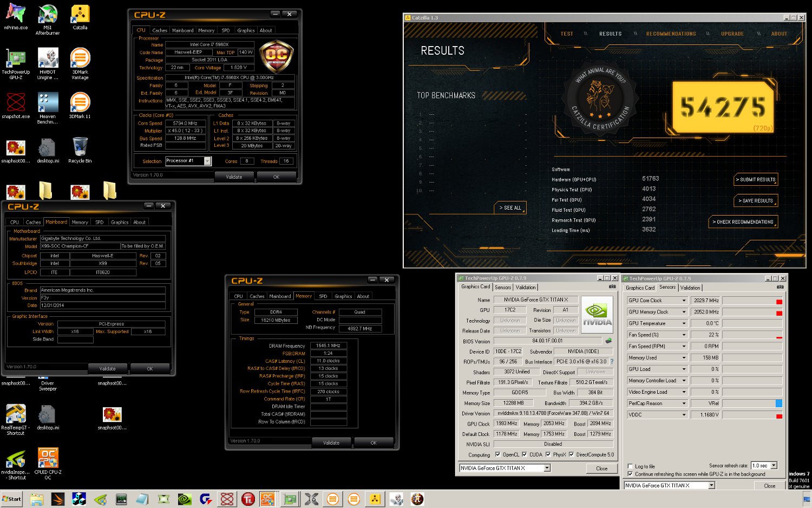The width and height of the screenshot is (812, 508).
Task: Open RECOMMENDATIONS section in Catzilla
Action: [671, 34]
